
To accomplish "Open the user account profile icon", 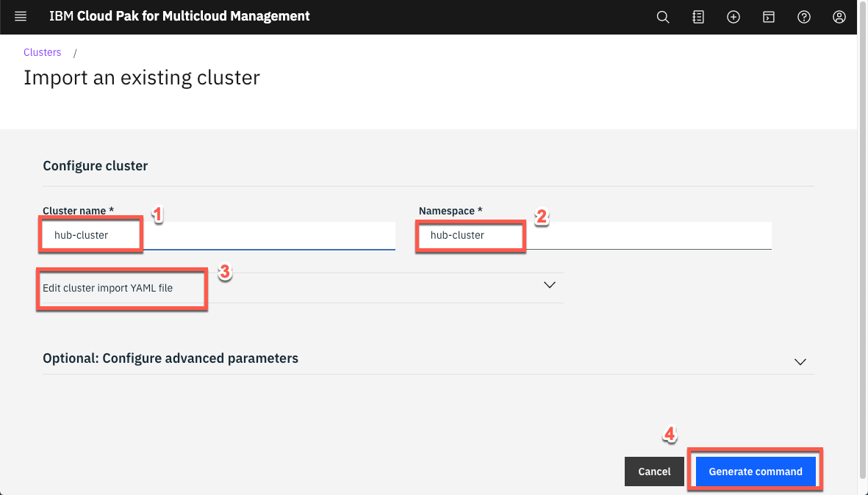I will (x=839, y=16).
